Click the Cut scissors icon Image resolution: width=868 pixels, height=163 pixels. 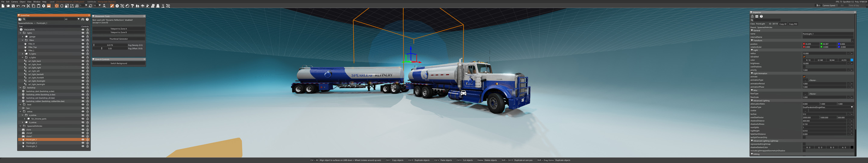[28, 6]
